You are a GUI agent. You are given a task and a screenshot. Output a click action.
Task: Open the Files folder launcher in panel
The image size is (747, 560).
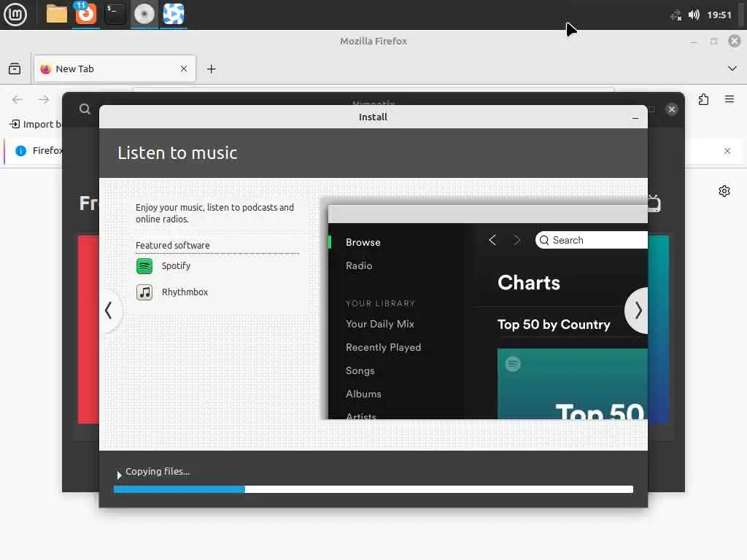(x=56, y=15)
